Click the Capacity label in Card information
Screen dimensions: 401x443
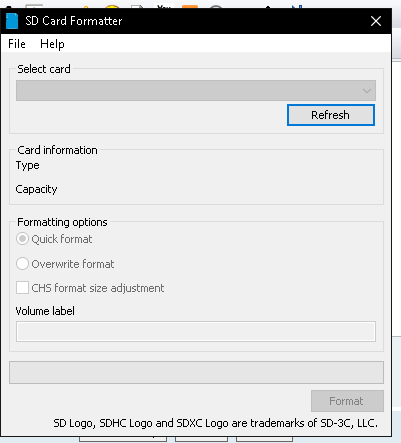(36, 189)
